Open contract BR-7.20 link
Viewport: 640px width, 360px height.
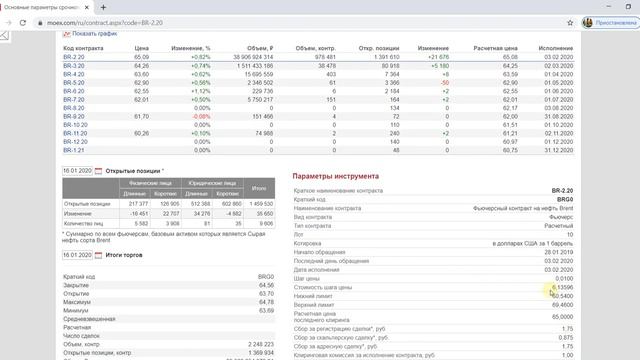point(74,100)
